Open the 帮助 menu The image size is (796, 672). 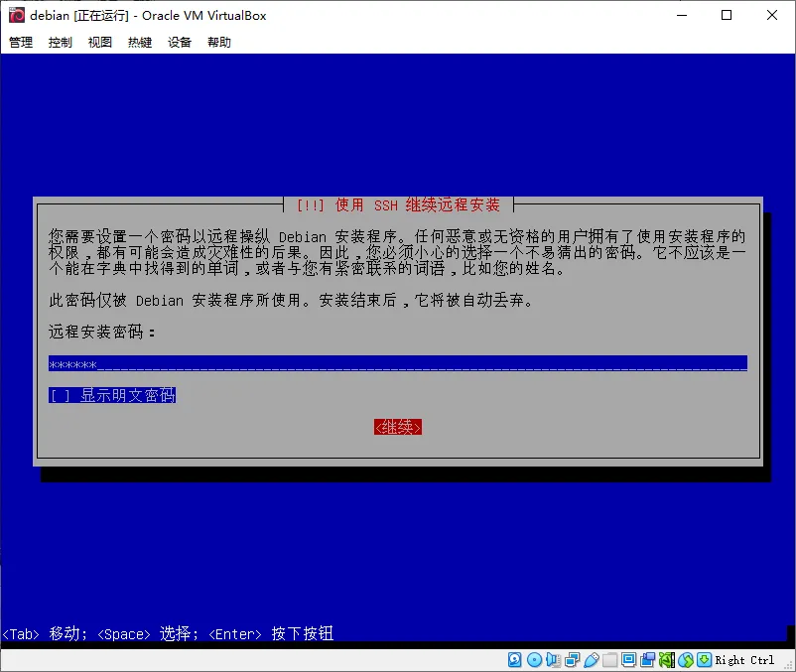(x=219, y=42)
